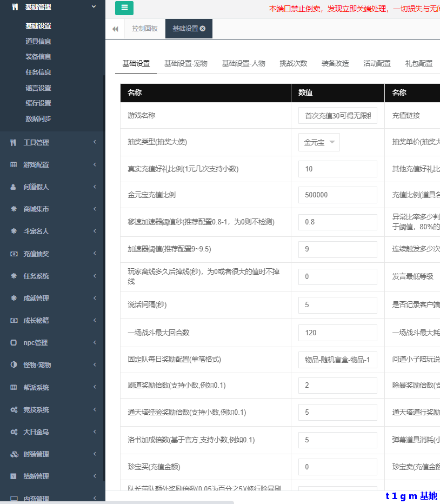Expand the 游戏配置 sidebar menu
Screen dimensions: 440x504
pos(94,165)
